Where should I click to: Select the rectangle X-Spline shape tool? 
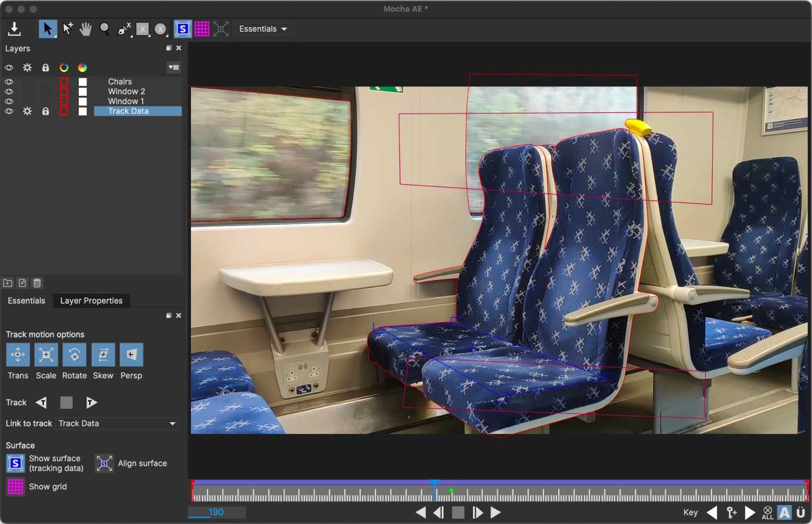click(143, 29)
